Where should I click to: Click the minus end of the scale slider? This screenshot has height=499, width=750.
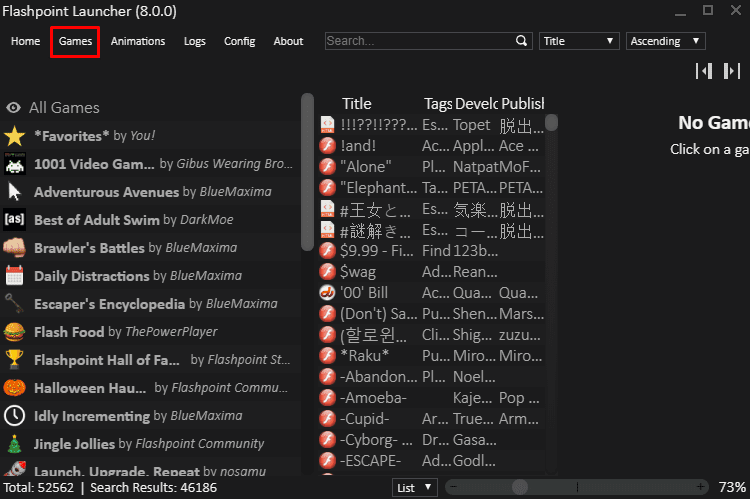pyautogui.click(x=453, y=487)
